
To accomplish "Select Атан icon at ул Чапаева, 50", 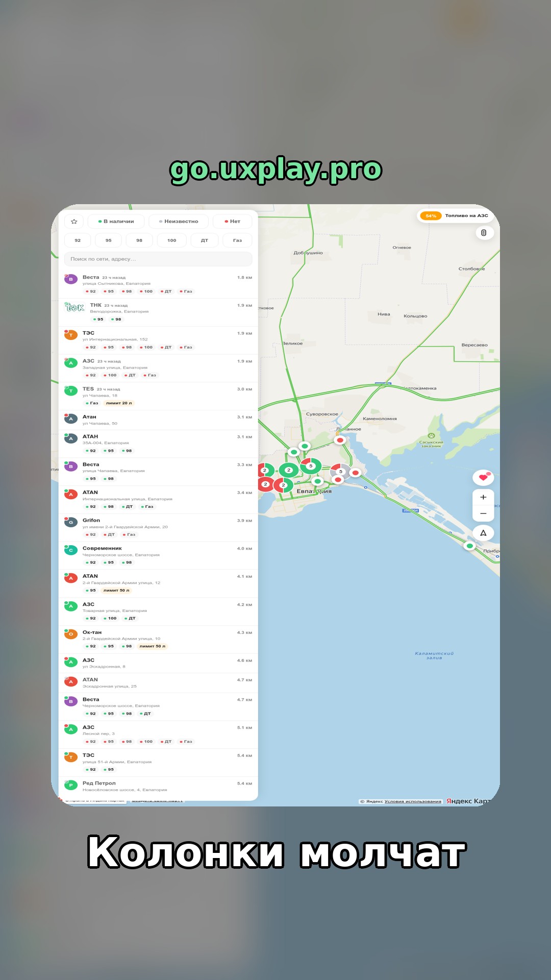I will 70,419.
